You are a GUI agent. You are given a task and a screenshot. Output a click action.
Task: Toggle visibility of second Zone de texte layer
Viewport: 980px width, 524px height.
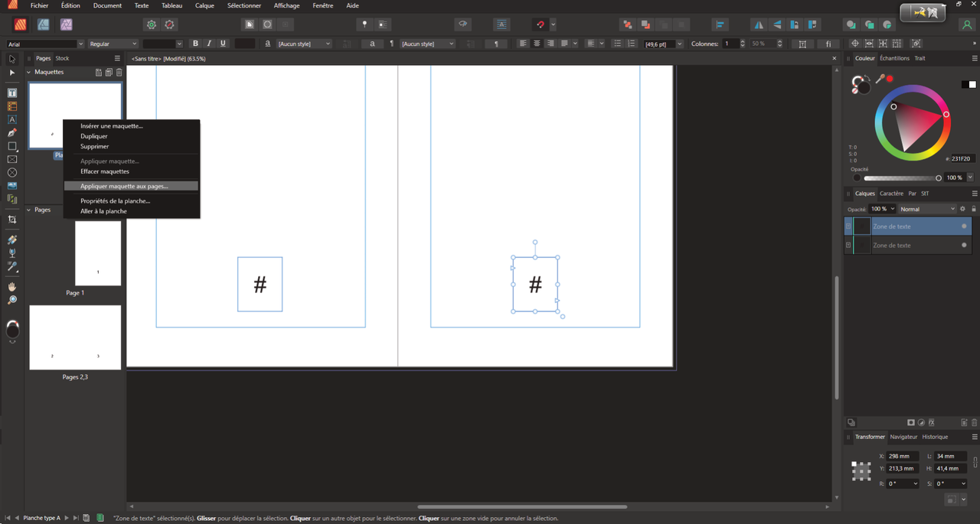(x=964, y=246)
